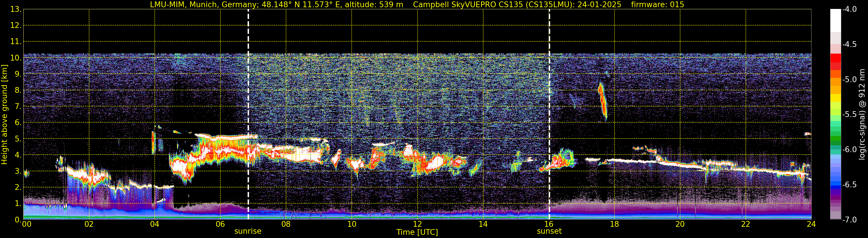Click time axis tick label 16
The height and width of the screenshot is (238, 868).
(x=549, y=224)
